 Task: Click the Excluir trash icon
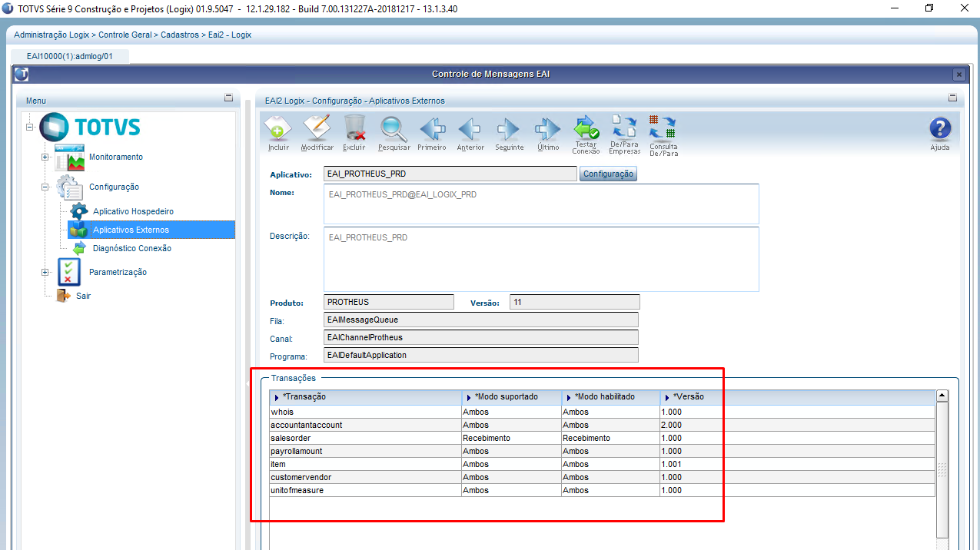(354, 128)
